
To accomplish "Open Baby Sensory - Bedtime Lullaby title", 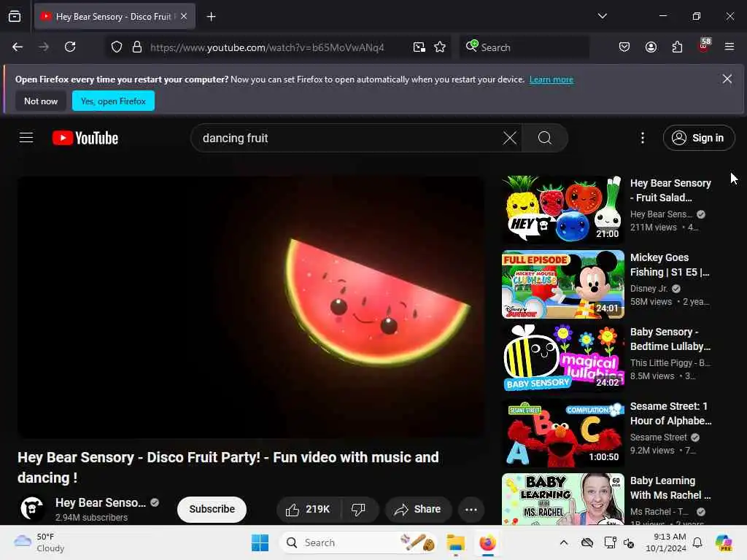I will (x=670, y=339).
